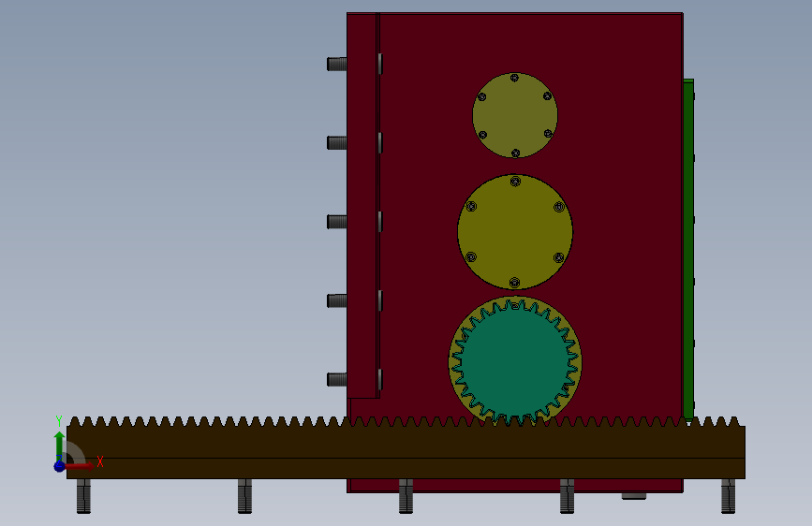
Task: Click the red X axis arrow of triad
Action: pos(81,466)
